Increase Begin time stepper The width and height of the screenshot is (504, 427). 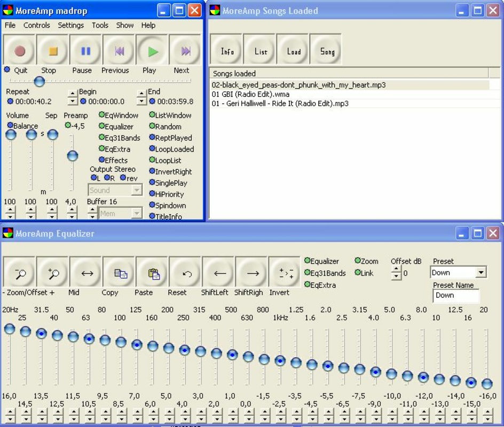tap(73, 93)
